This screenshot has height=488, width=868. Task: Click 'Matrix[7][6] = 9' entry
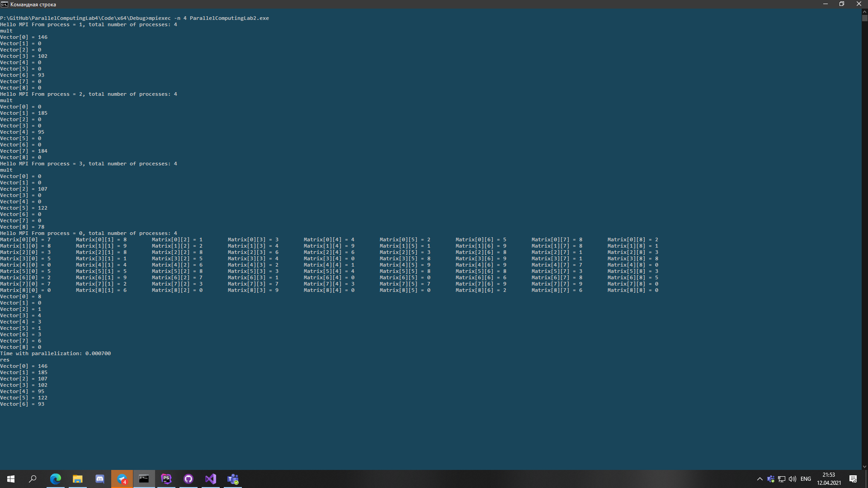click(x=481, y=284)
